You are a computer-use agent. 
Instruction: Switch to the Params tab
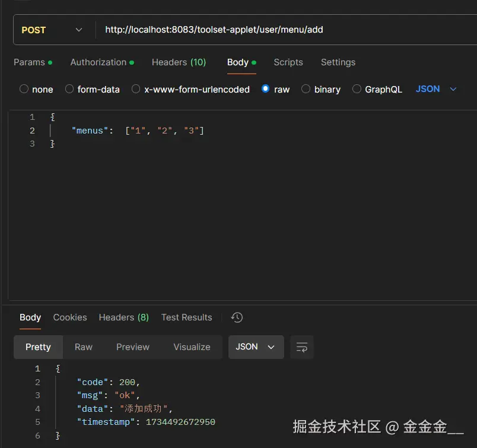tap(33, 62)
